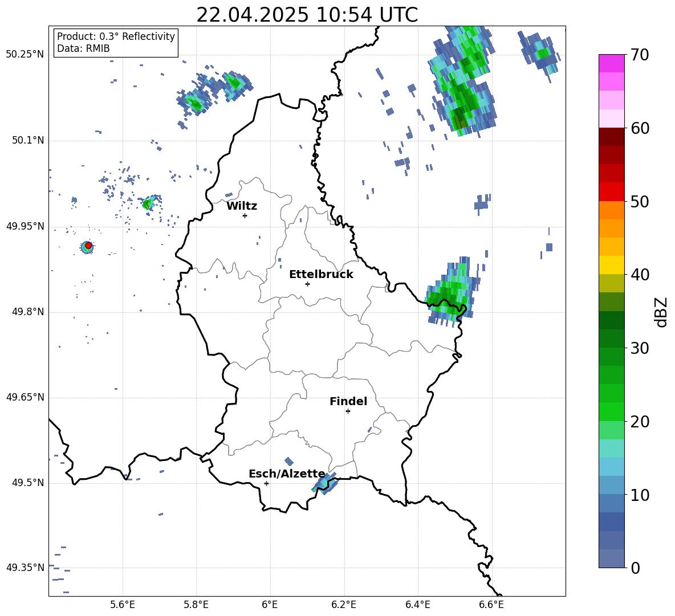Click the 49.8°N latitude label
The width and height of the screenshot is (675, 616).
point(27,312)
